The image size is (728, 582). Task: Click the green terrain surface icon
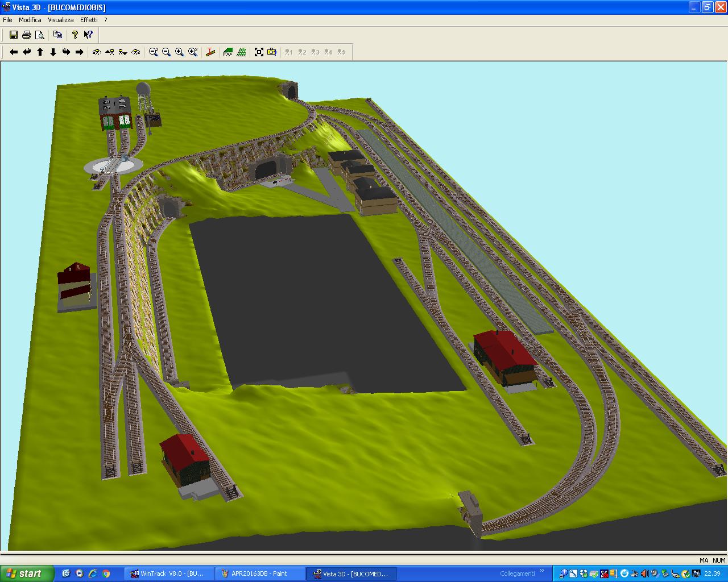click(x=228, y=52)
